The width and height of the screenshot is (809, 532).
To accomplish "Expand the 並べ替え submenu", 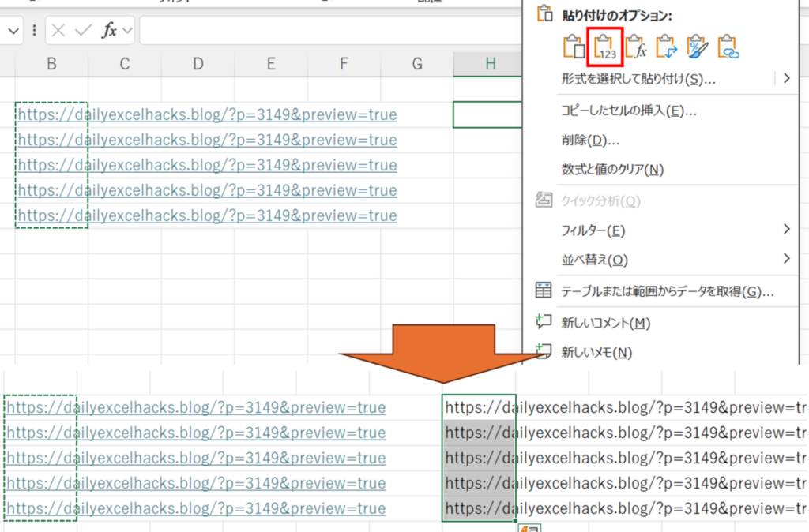I will pyautogui.click(x=786, y=259).
